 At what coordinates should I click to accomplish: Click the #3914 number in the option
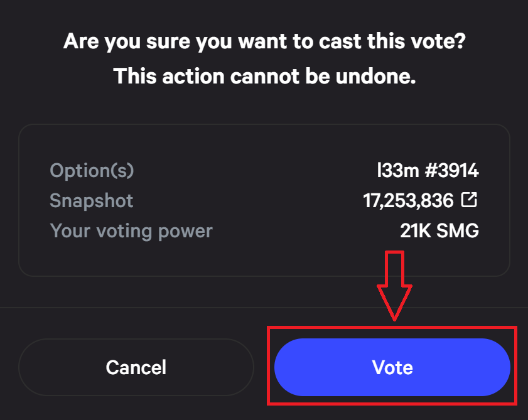tap(451, 170)
